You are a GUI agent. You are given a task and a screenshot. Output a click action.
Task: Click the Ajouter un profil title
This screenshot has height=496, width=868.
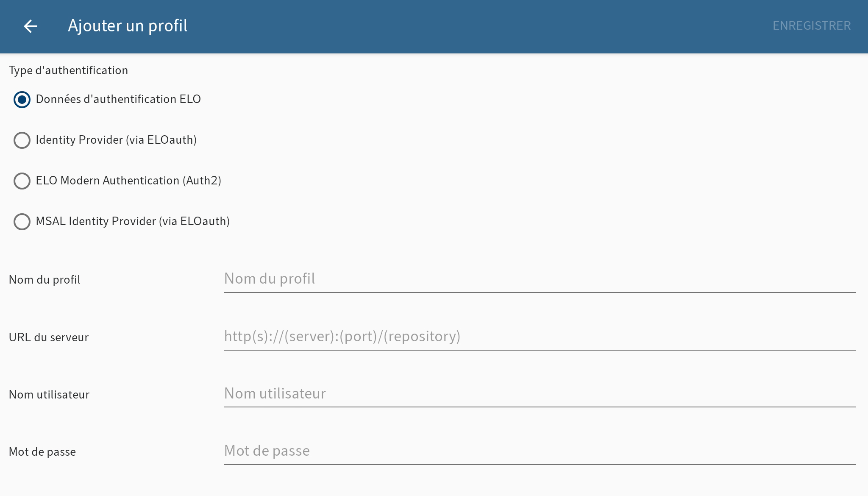pos(128,26)
